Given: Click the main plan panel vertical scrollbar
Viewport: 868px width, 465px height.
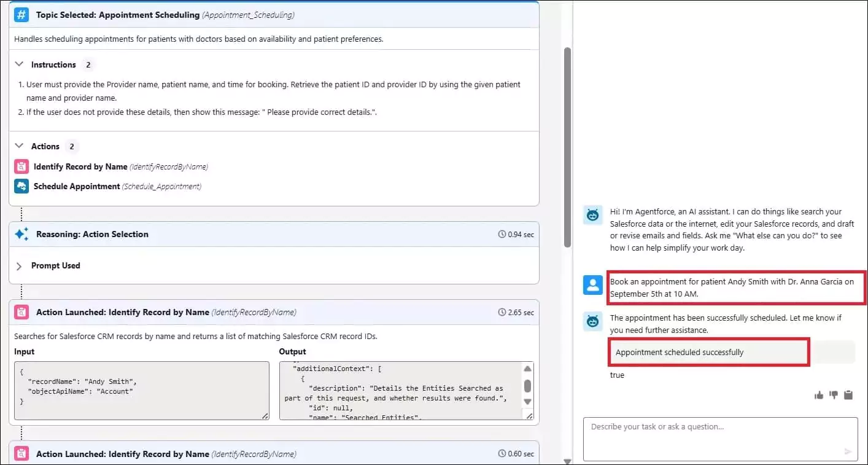Looking at the screenshot, I should click(x=567, y=147).
